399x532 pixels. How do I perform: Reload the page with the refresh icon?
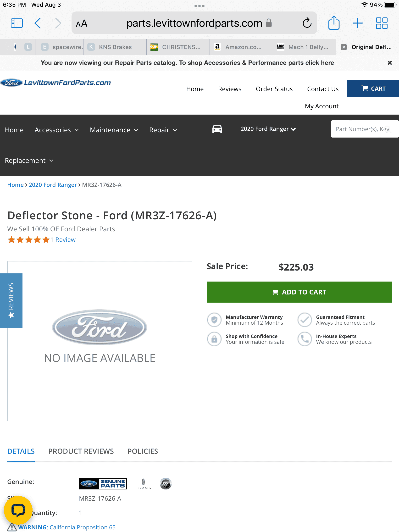[x=307, y=23]
